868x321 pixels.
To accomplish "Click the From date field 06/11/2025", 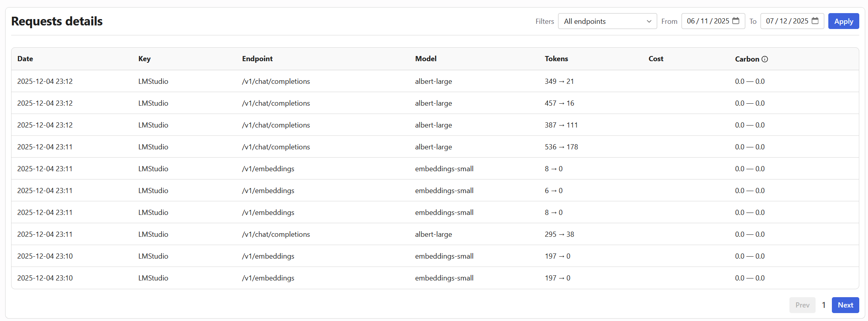I will [x=708, y=21].
